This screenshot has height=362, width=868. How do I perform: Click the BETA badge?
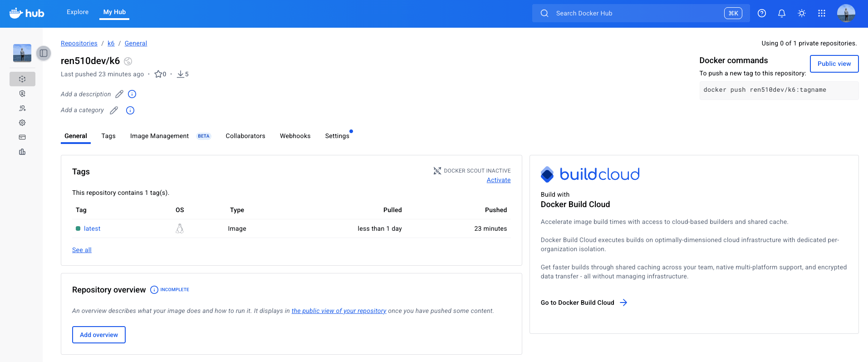click(x=204, y=136)
